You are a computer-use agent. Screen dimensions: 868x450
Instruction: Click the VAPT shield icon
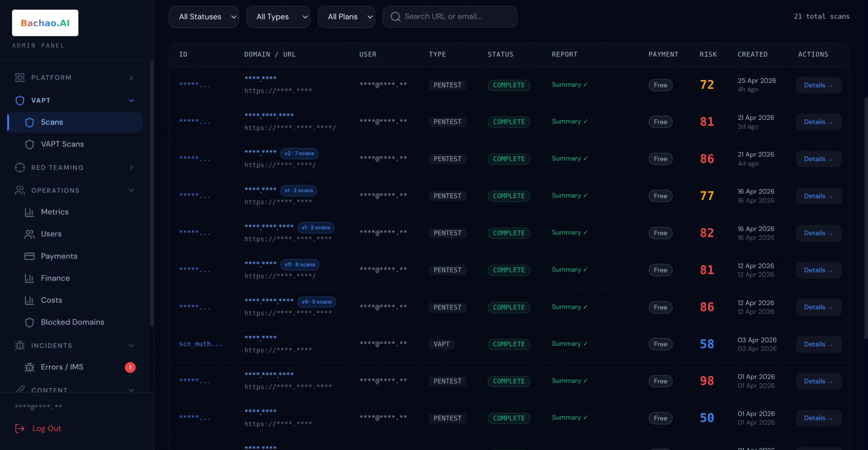[20, 100]
